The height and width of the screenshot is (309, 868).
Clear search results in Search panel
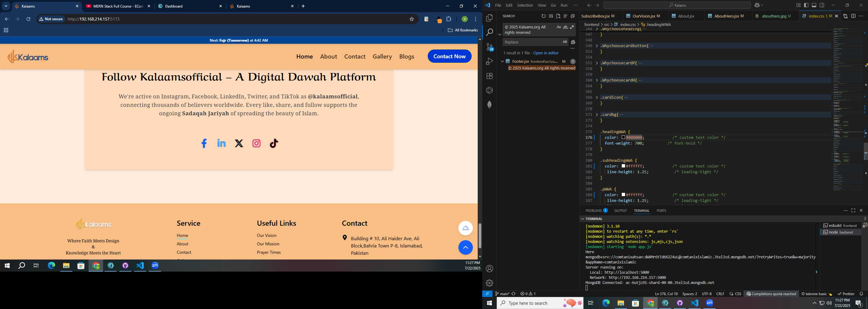coord(551,16)
